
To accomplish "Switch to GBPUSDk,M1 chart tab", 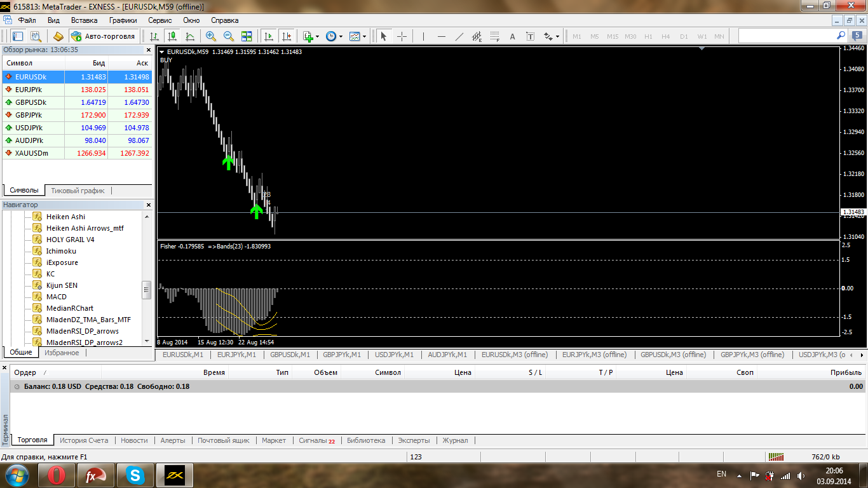I will [290, 355].
